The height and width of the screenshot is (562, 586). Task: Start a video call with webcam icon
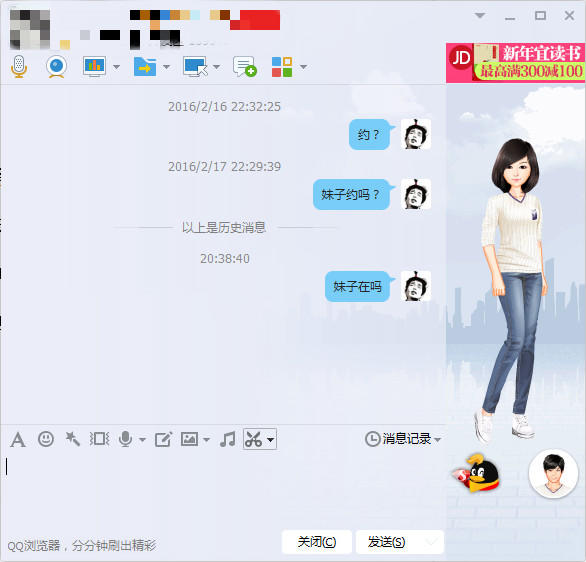pos(56,67)
